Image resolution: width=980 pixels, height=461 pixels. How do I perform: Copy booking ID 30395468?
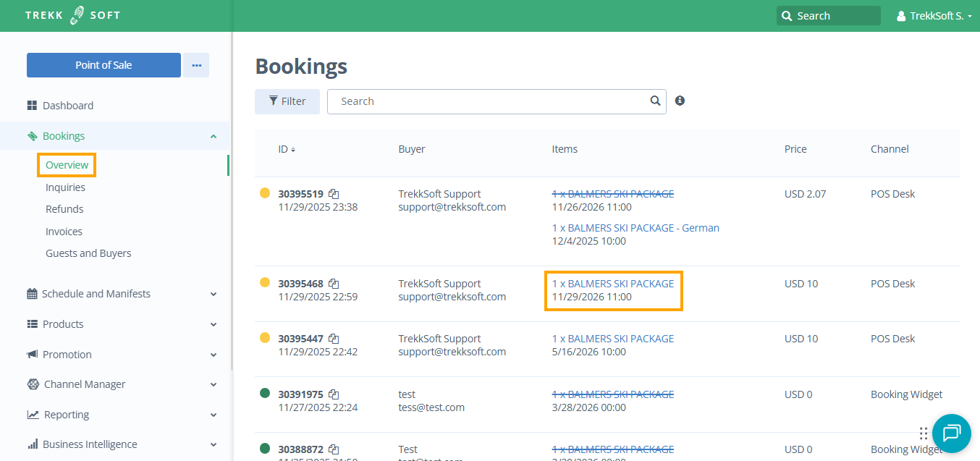coord(334,284)
